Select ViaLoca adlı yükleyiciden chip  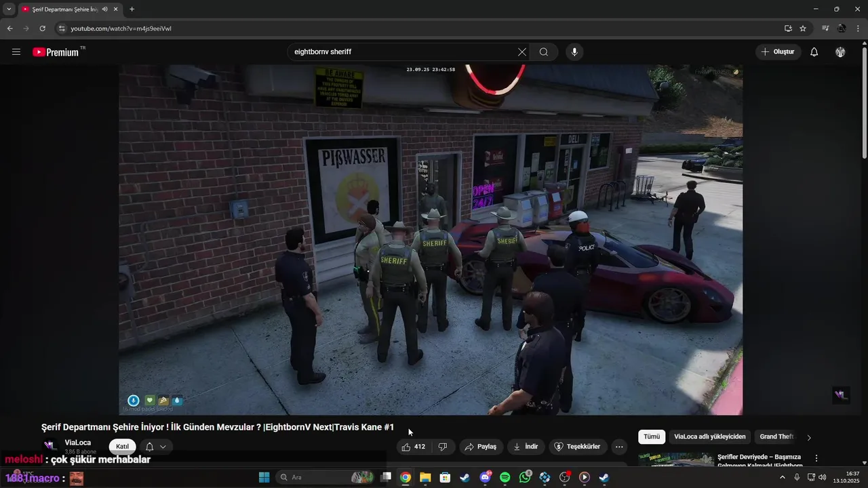click(709, 437)
